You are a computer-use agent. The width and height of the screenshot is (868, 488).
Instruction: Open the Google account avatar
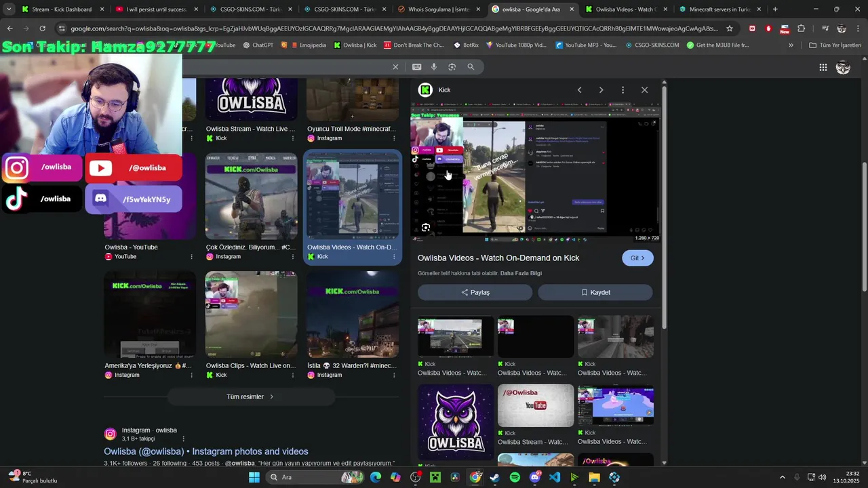[x=843, y=67]
